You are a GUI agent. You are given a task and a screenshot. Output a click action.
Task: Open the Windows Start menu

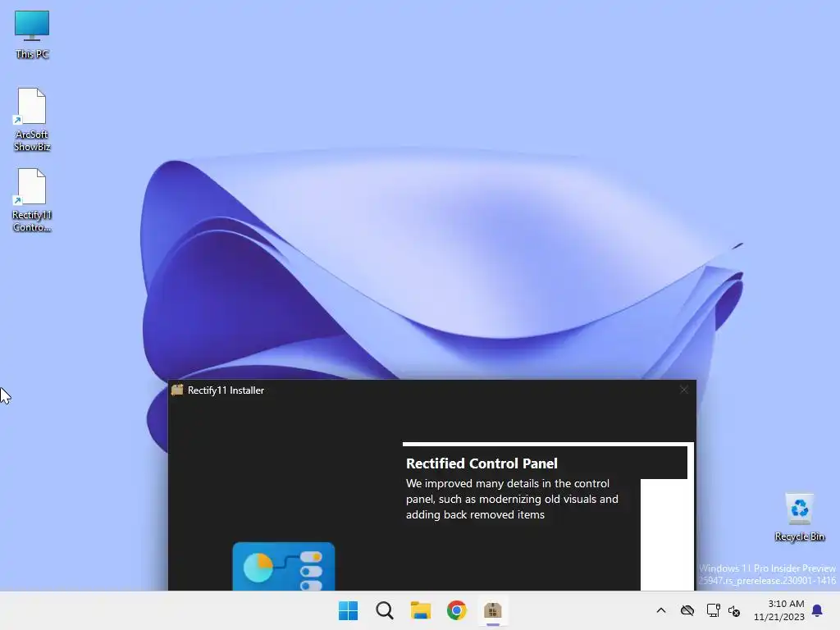tap(348, 610)
